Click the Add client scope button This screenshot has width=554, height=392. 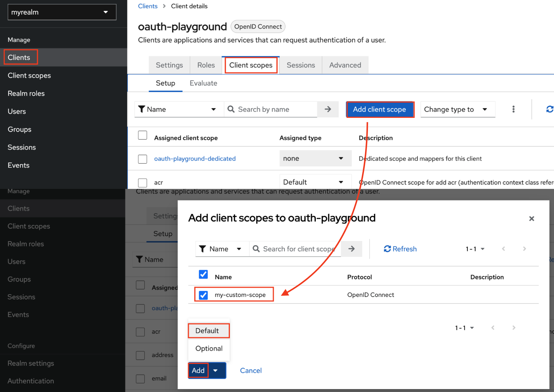(380, 109)
